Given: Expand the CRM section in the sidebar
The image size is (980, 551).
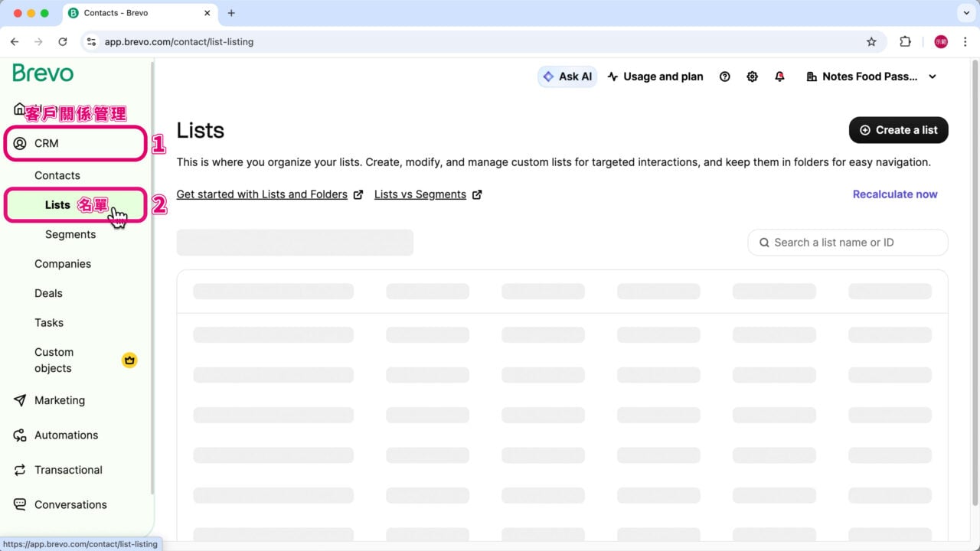Looking at the screenshot, I should [46, 143].
